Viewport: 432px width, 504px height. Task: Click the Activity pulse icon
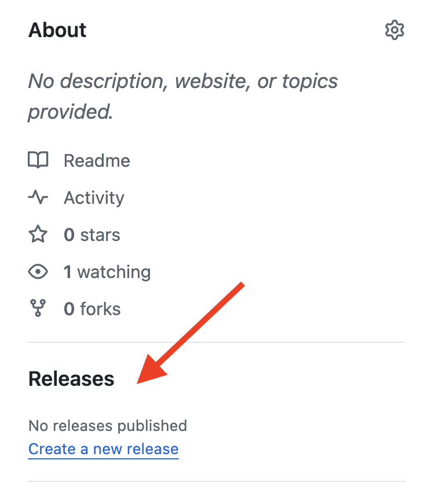click(x=38, y=198)
